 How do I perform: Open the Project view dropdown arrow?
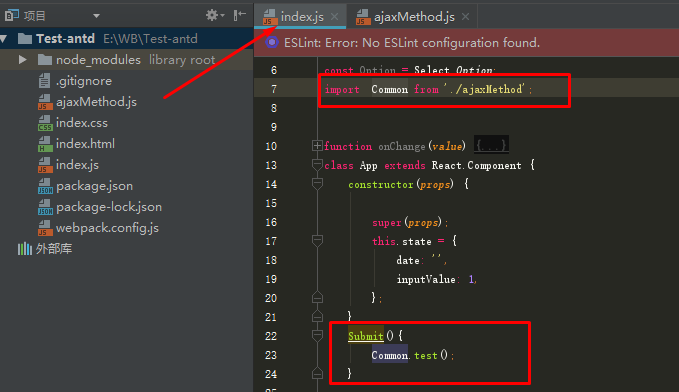96,16
